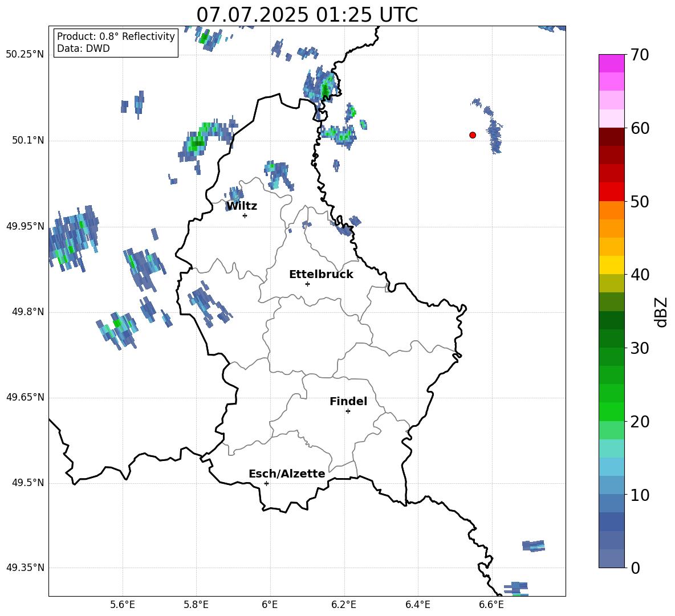Click the 6.6°E longitude label
The image size is (675, 616).
[x=491, y=605]
